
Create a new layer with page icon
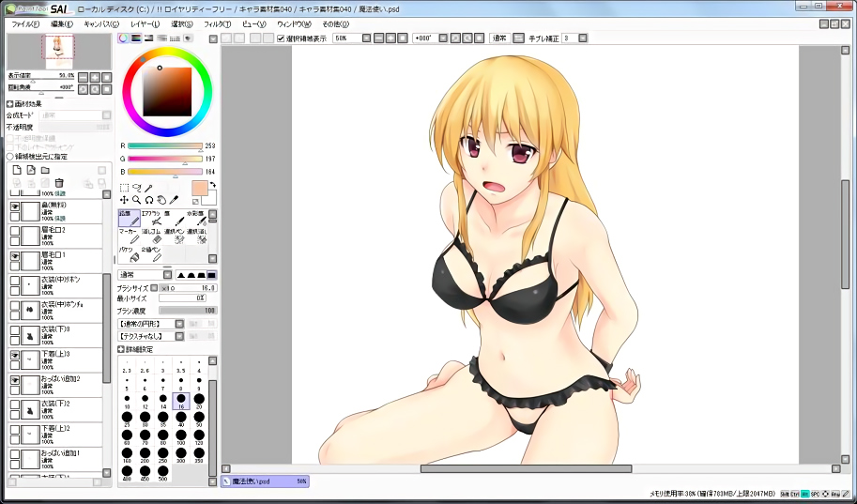pos(15,170)
